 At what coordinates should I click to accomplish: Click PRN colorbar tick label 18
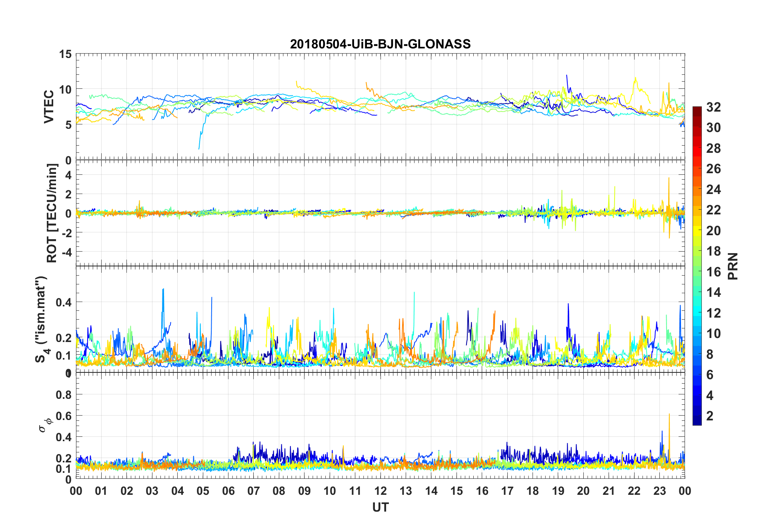tap(714, 251)
